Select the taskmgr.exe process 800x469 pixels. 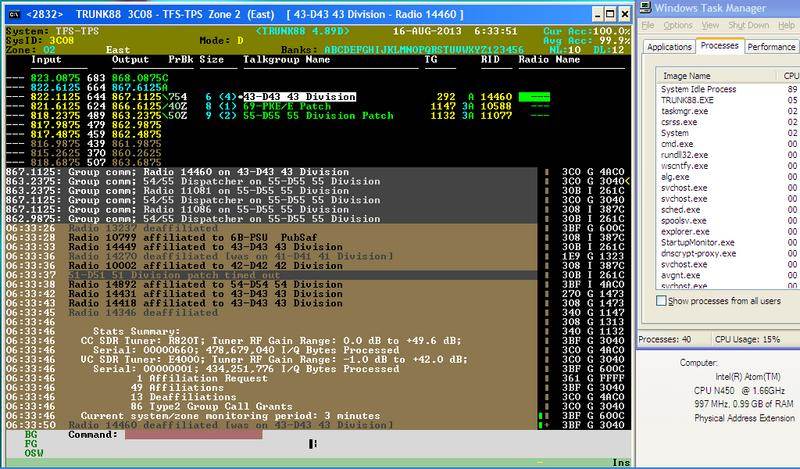point(728,111)
